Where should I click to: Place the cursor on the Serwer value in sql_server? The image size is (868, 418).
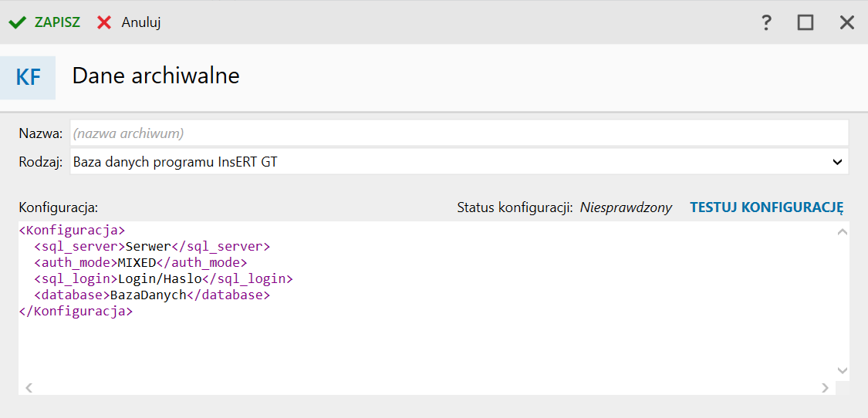147,245
